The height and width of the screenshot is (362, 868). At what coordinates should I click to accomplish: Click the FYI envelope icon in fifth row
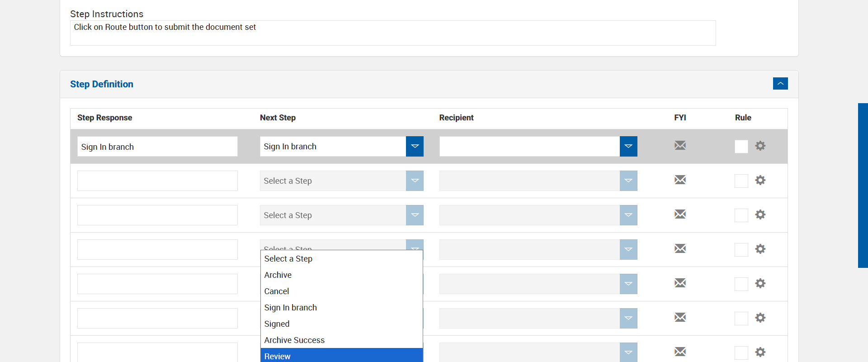coord(680,283)
